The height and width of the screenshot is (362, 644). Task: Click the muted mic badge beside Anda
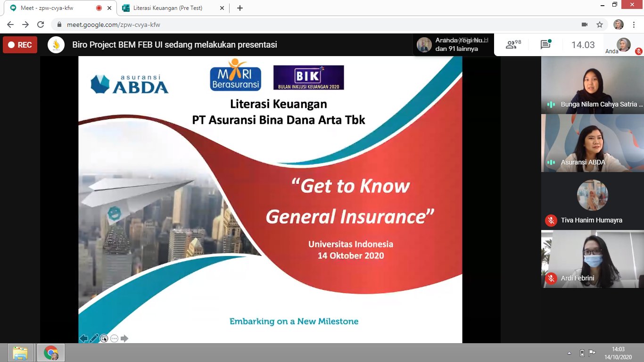[x=638, y=51]
